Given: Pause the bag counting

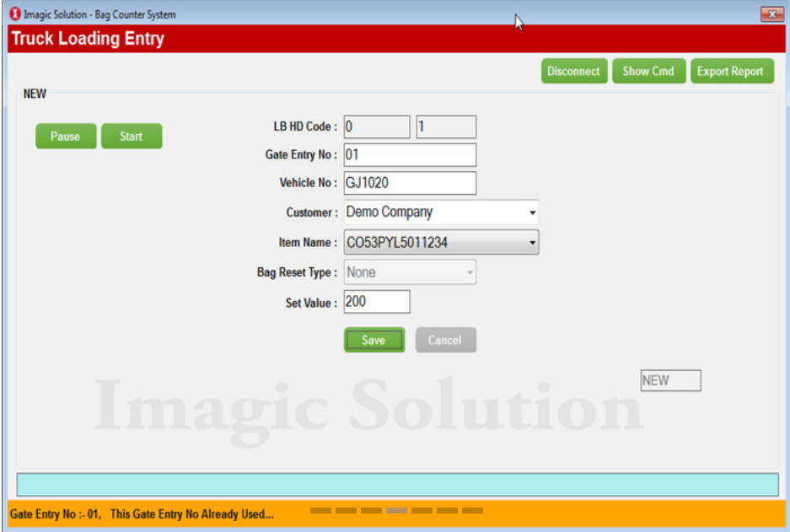Looking at the screenshot, I should pos(66,137).
